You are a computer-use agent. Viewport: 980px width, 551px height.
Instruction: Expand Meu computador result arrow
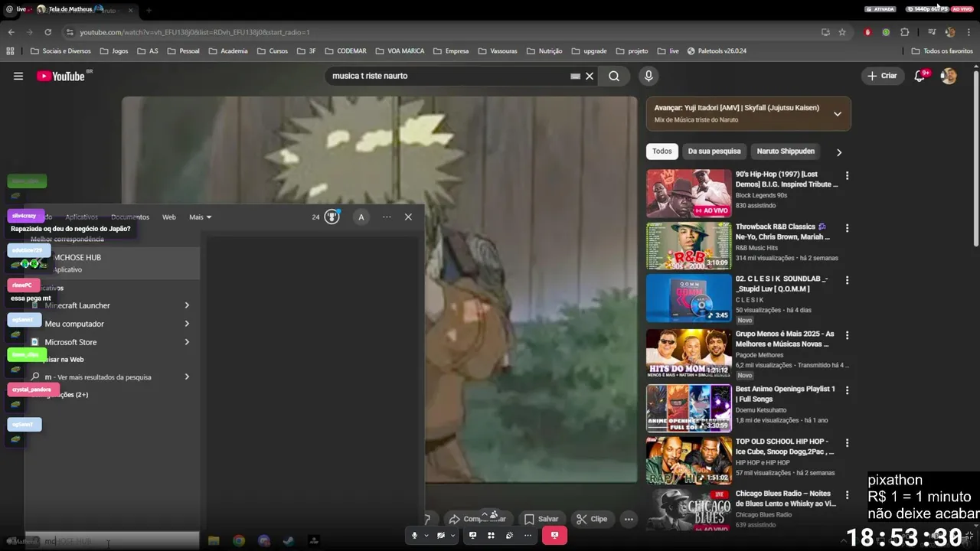(x=187, y=324)
